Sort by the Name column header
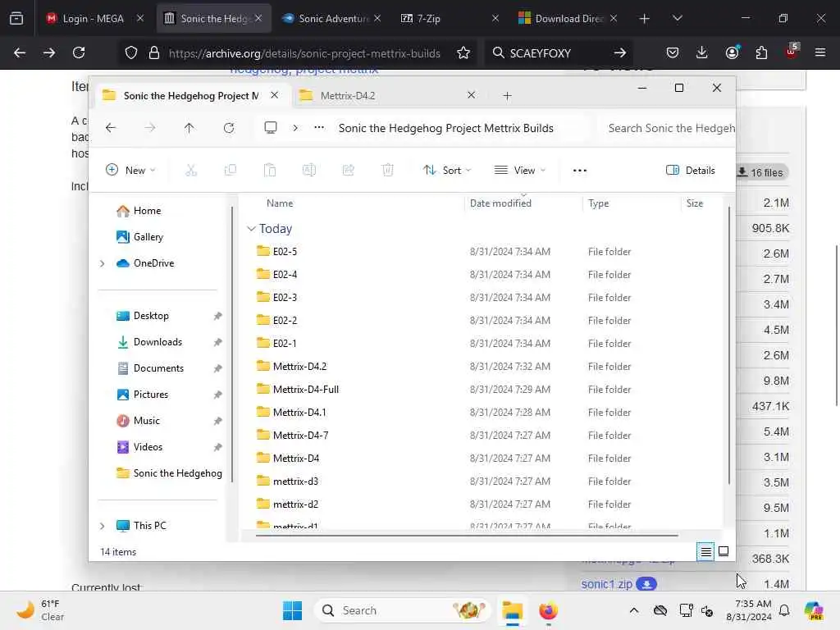The image size is (840, 630). 280,203
